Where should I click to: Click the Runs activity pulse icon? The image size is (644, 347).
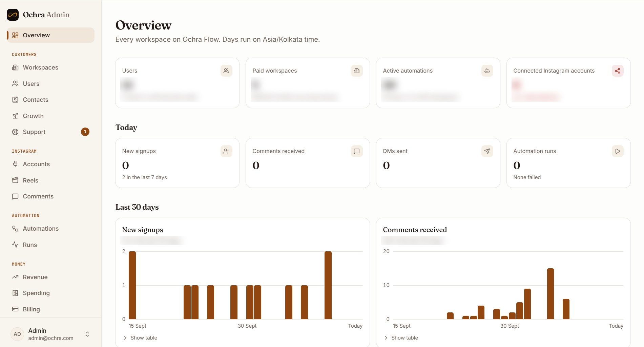click(x=15, y=245)
